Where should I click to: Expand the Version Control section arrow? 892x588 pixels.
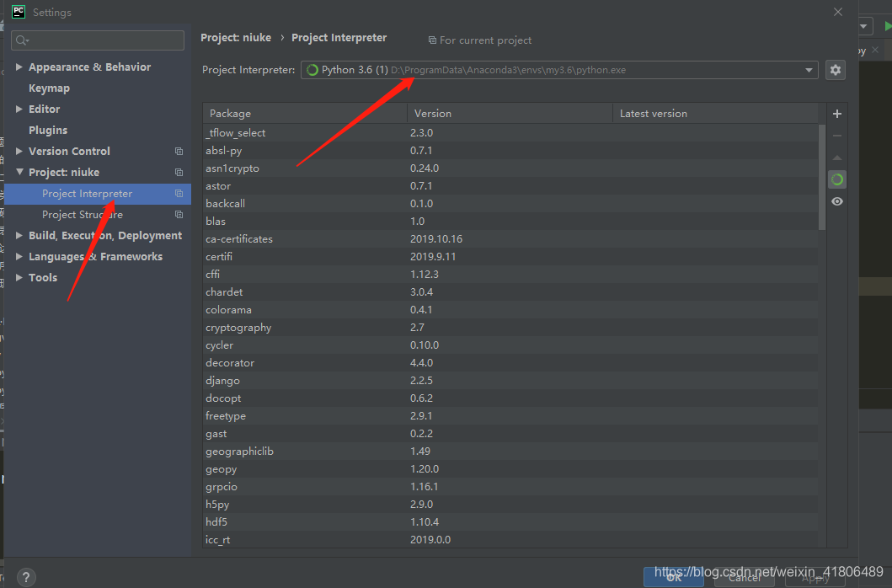(x=19, y=152)
